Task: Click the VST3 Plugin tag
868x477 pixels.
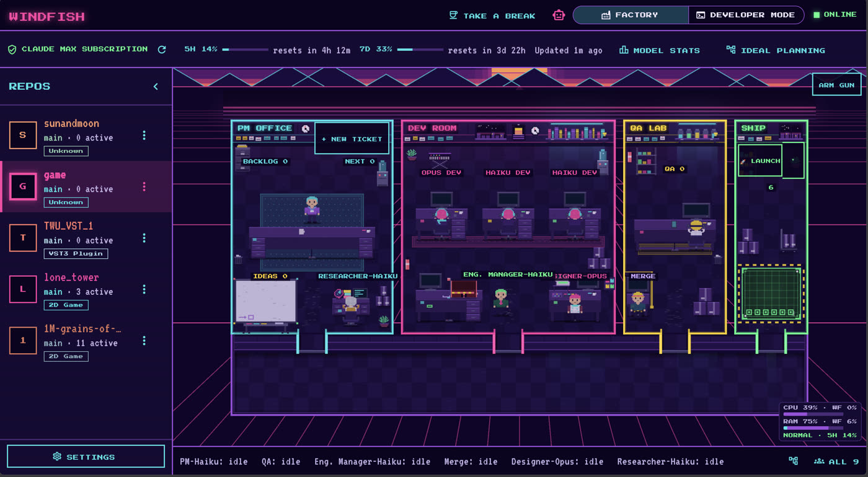Action: [x=76, y=253]
